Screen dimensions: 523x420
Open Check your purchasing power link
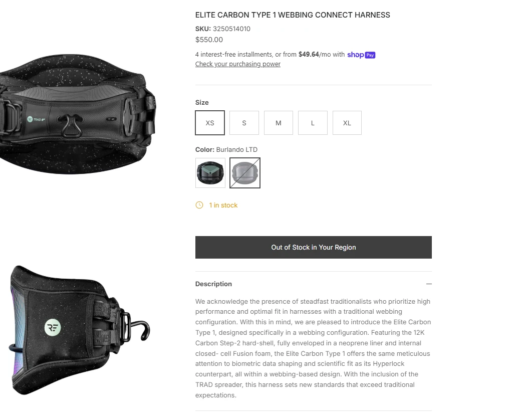(238, 64)
